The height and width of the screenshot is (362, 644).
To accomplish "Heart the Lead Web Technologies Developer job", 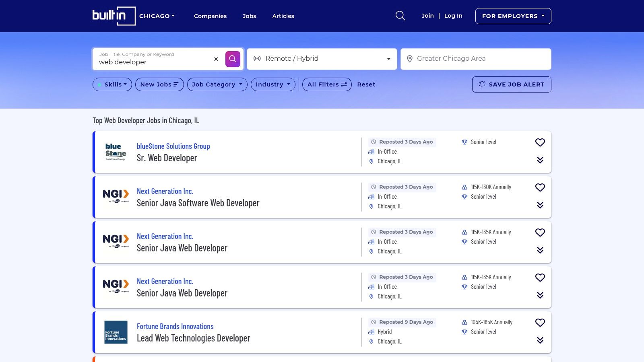I will pyautogui.click(x=540, y=323).
